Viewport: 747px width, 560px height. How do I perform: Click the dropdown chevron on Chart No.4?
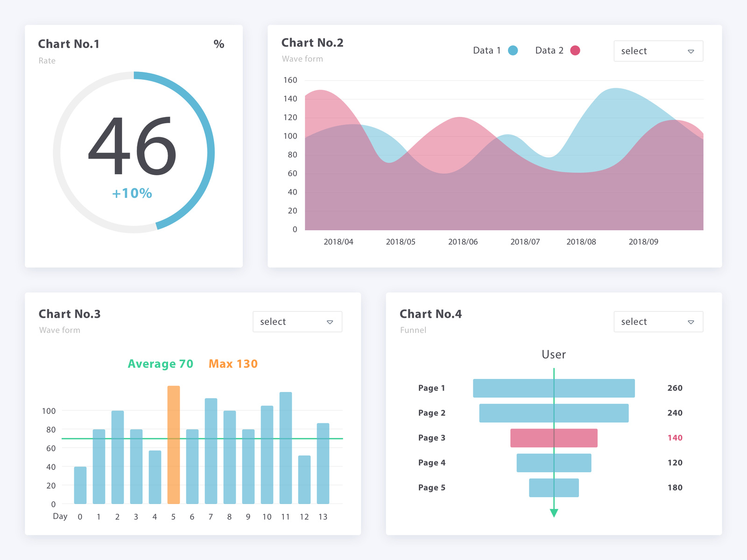coord(691,322)
